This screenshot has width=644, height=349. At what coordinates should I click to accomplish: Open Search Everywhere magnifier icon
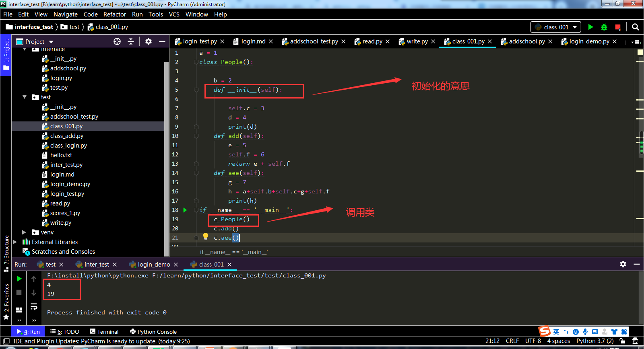pos(636,27)
